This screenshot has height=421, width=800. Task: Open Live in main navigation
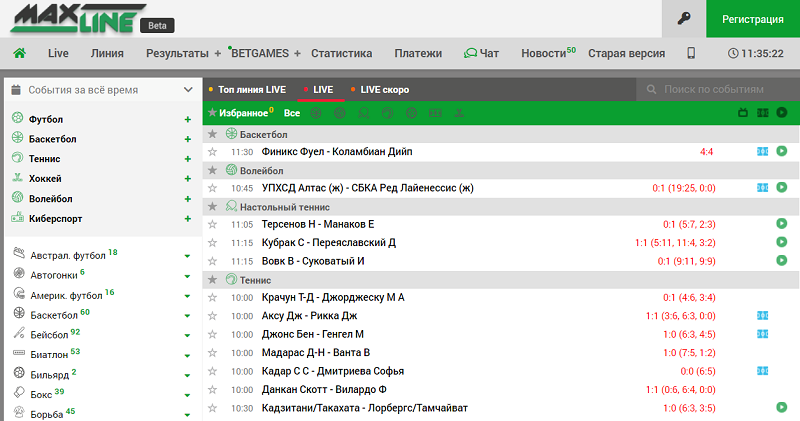[58, 53]
